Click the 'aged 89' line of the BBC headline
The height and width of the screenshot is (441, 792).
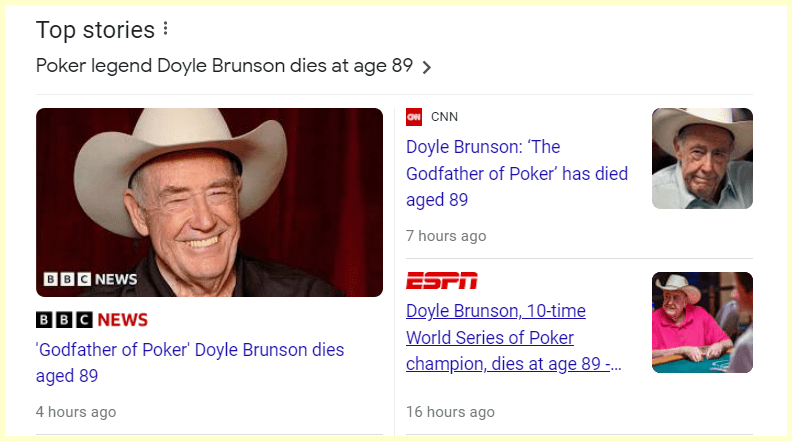pyautogui.click(x=67, y=376)
